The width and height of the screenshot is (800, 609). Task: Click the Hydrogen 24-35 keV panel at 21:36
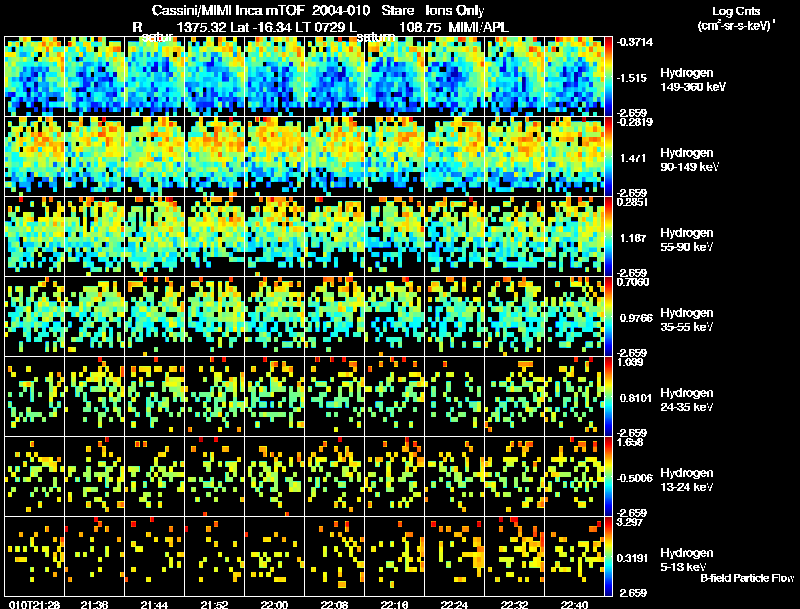[x=95, y=397]
